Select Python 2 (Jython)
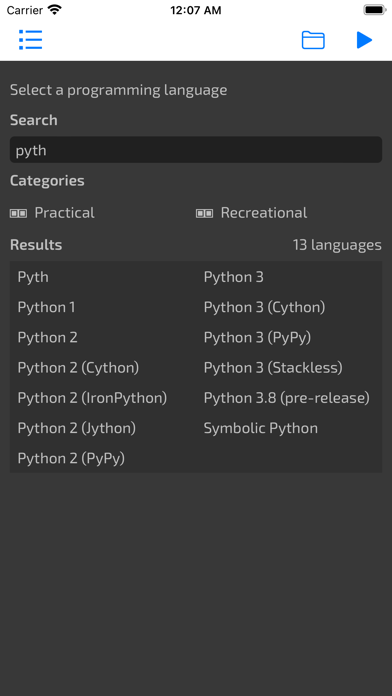The width and height of the screenshot is (392, 696). 77,428
